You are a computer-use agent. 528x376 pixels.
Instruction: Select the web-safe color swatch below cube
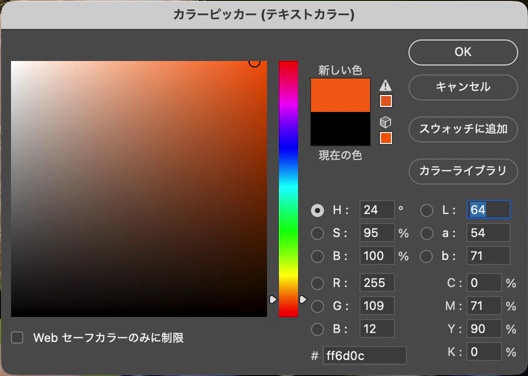[x=386, y=138]
